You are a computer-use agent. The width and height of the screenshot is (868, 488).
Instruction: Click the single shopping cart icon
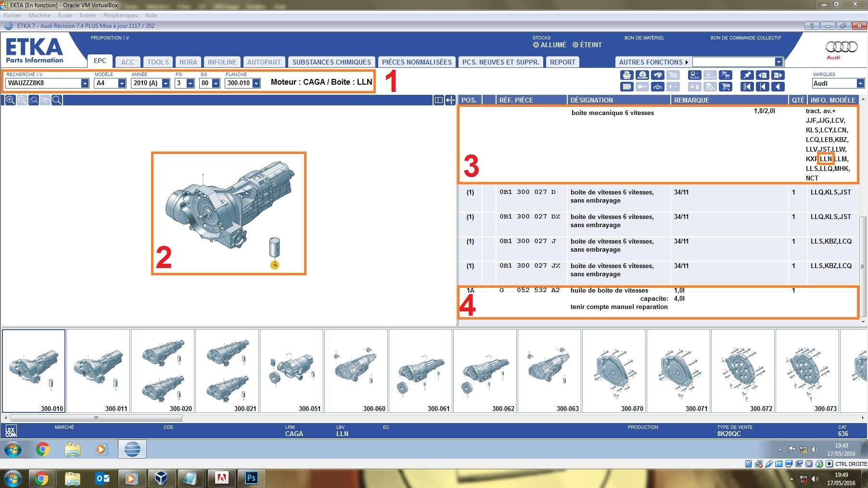pos(726,87)
